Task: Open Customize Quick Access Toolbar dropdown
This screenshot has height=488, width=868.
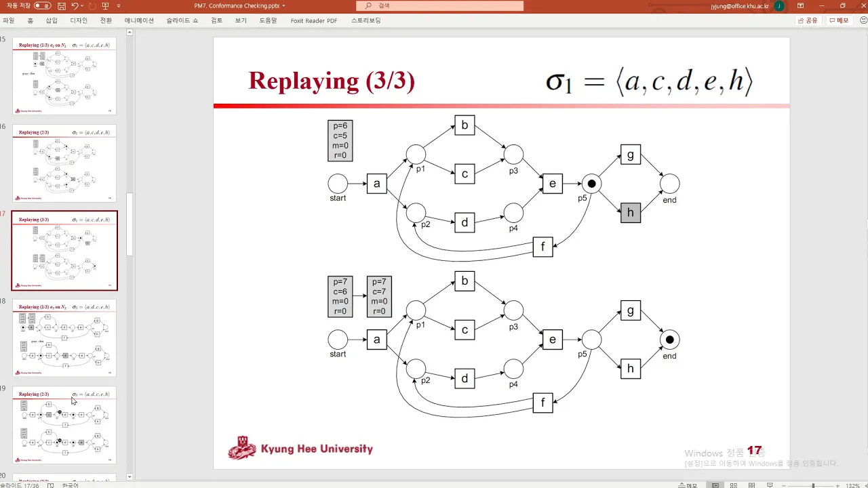Action: [x=119, y=6]
